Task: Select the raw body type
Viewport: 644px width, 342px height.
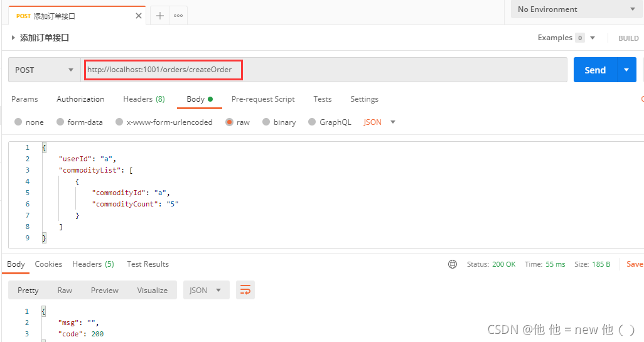Action: point(237,122)
